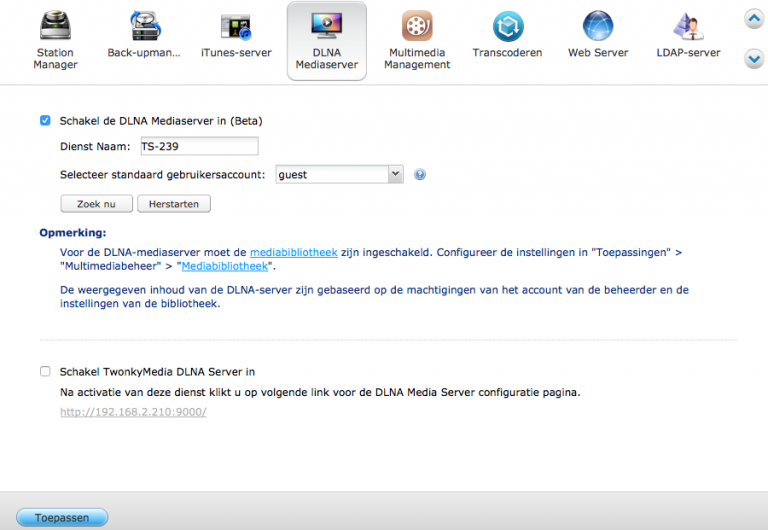Open the Transcoderen icon
This screenshot has height=530, width=768.
point(508,27)
